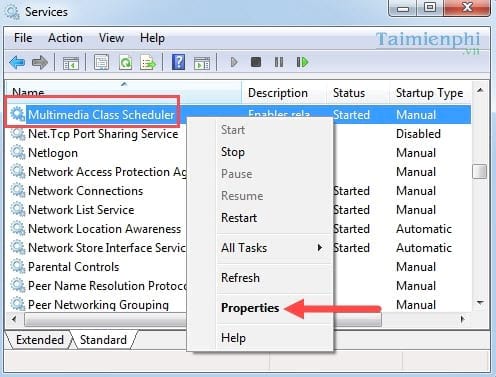Click the vertical scrollbar up arrow
This screenshot has width=496, height=377.
tap(480, 90)
